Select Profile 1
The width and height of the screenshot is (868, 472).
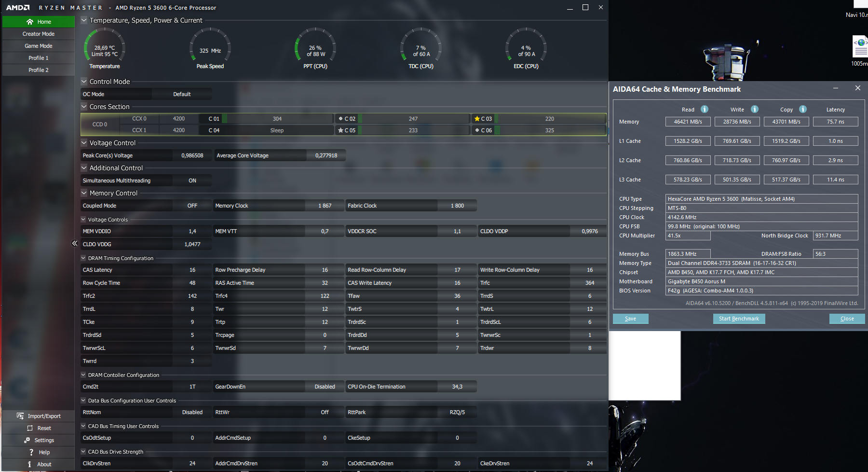click(x=39, y=58)
